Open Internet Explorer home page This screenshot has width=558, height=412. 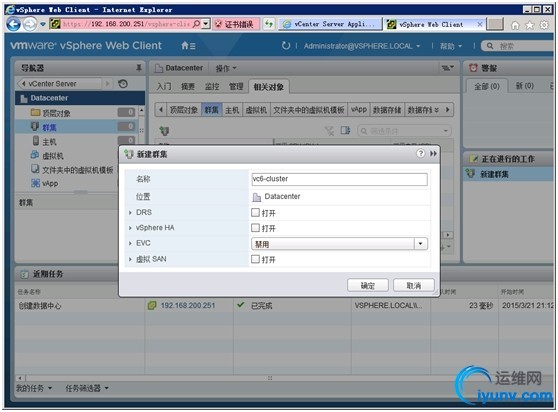(x=515, y=25)
